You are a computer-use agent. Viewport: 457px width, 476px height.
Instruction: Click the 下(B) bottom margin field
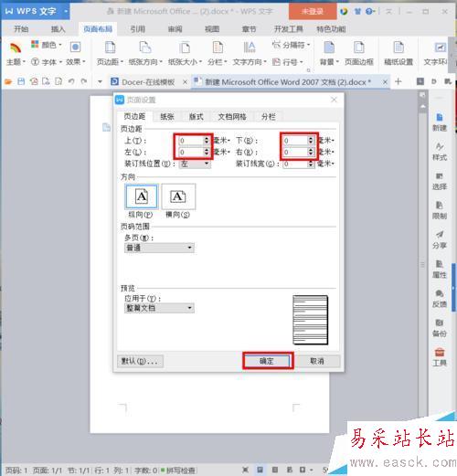pos(295,141)
